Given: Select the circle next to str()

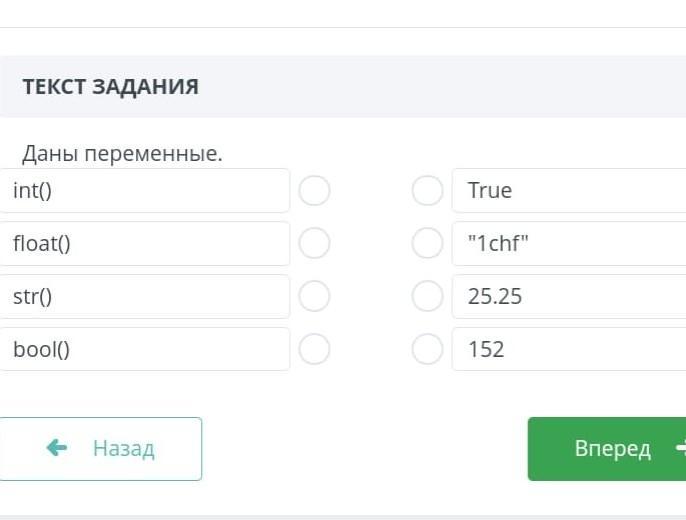Looking at the screenshot, I should 314,296.
